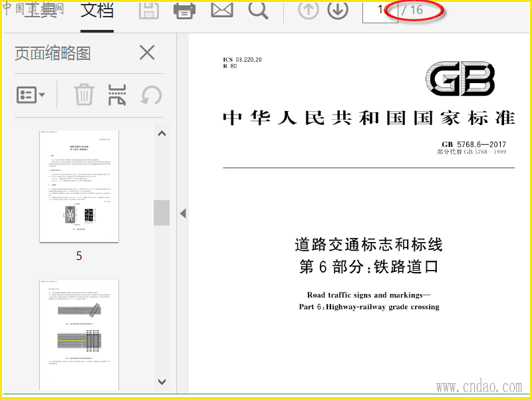Click the 中华人民共和国国家标准 heading
The height and width of the screenshot is (399, 532).
(x=369, y=118)
